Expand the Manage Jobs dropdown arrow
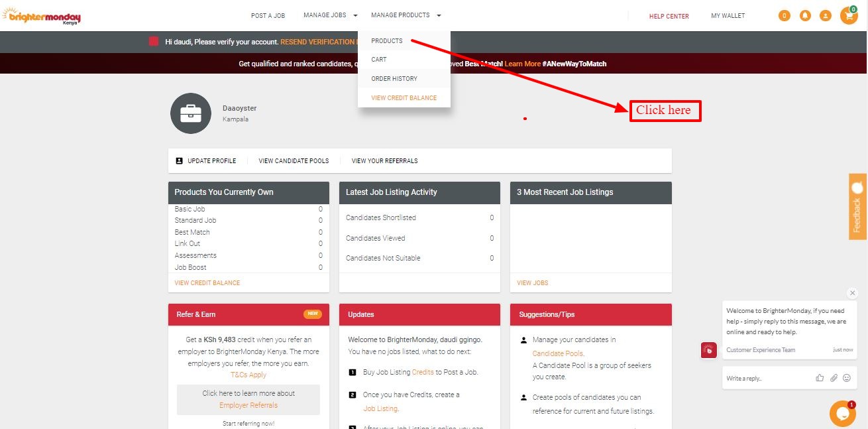The width and height of the screenshot is (868, 429). [355, 15]
